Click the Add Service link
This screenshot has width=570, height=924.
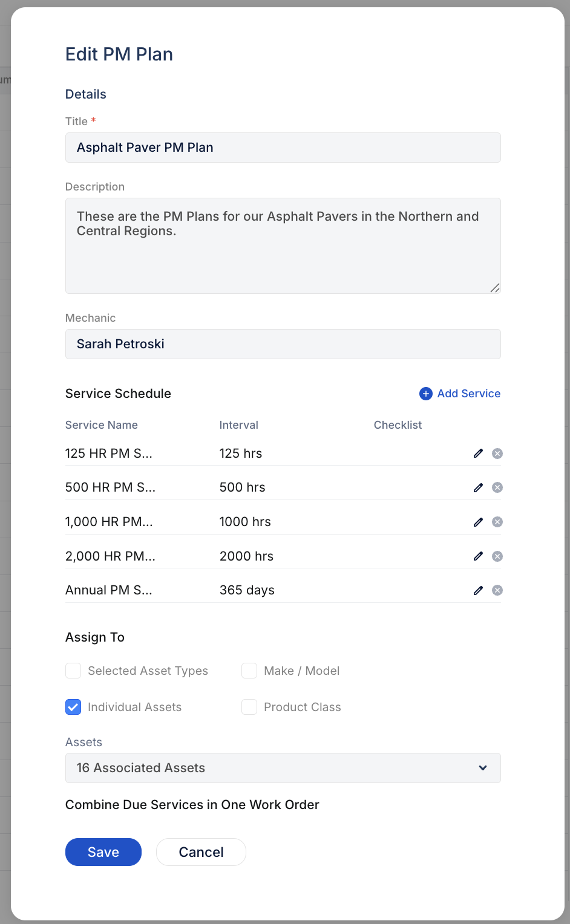[x=468, y=393]
